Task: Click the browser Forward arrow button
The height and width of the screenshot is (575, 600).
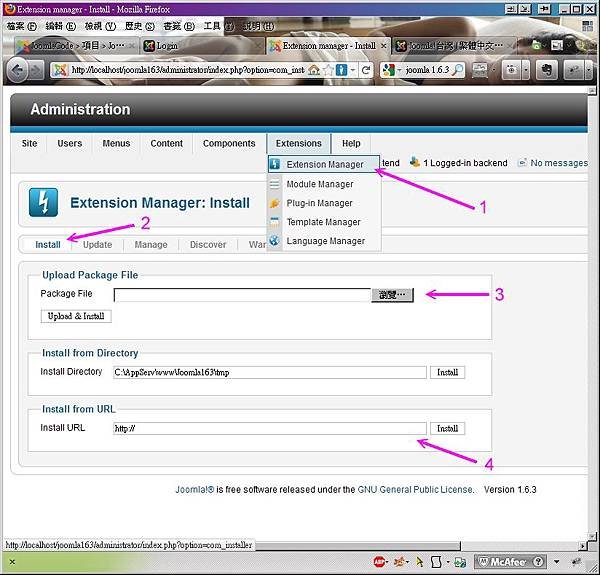Action: 35,71
